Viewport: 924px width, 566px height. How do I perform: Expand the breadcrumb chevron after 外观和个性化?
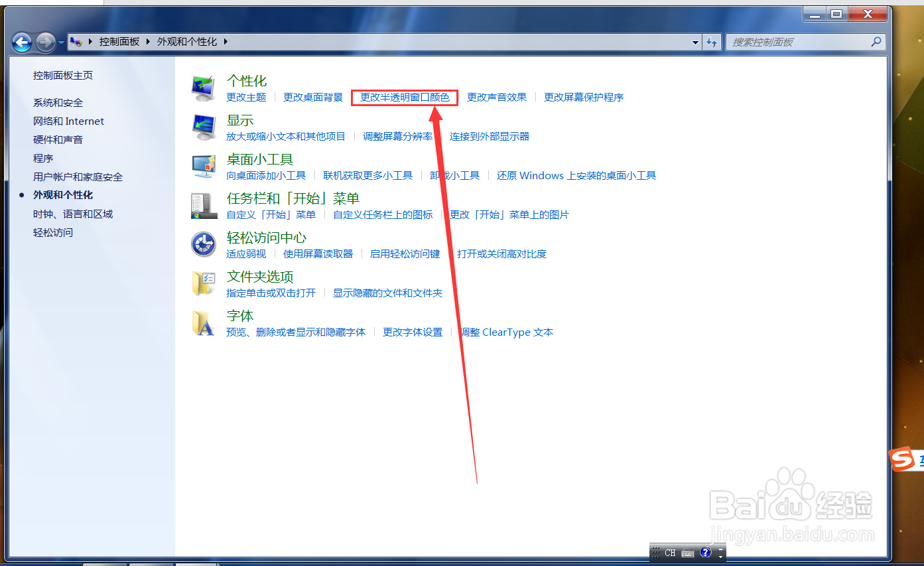(x=226, y=41)
